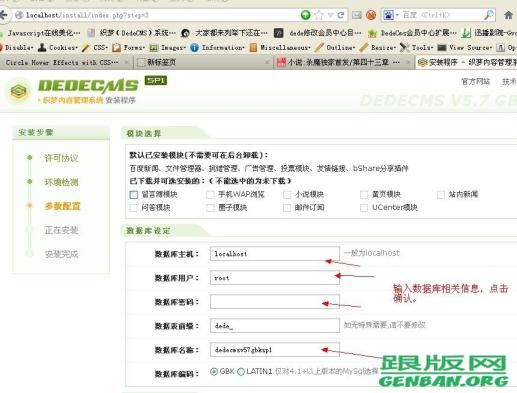Click the Baidu paw search engine icon
Screen dimensions: 517x393
(x=388, y=15)
